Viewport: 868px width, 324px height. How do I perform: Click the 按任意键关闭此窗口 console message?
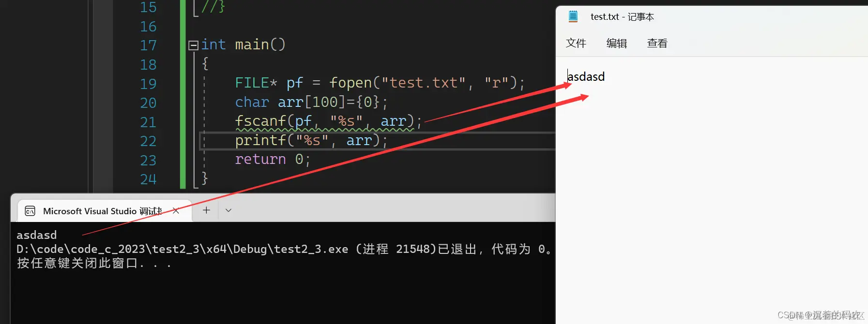click(x=94, y=263)
